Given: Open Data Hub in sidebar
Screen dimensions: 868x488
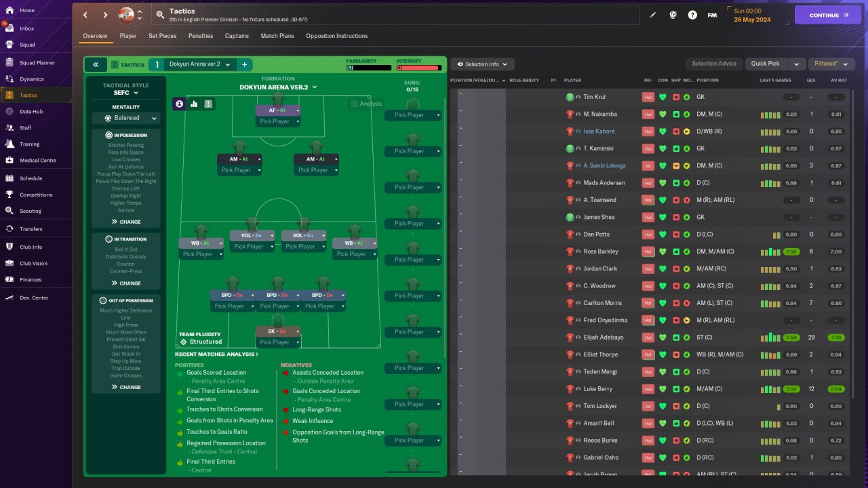Looking at the screenshot, I should point(31,111).
